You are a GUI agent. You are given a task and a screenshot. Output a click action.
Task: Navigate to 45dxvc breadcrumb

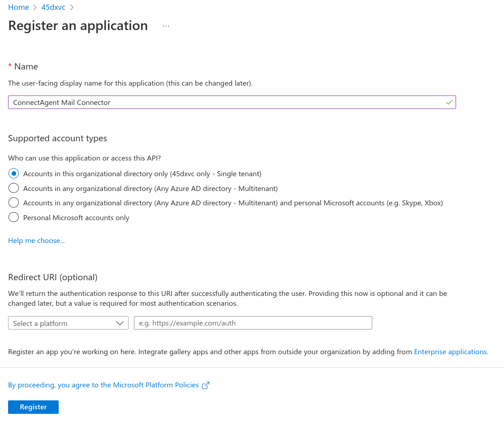[x=53, y=7]
